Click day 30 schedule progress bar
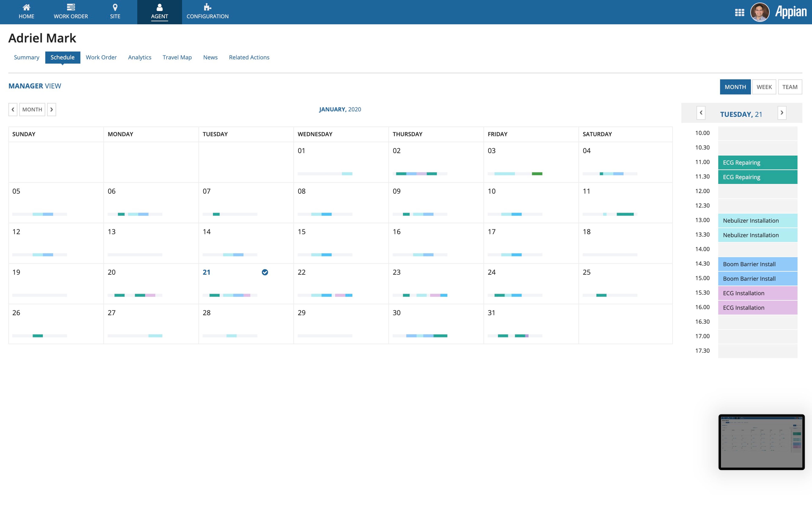 [420, 336]
